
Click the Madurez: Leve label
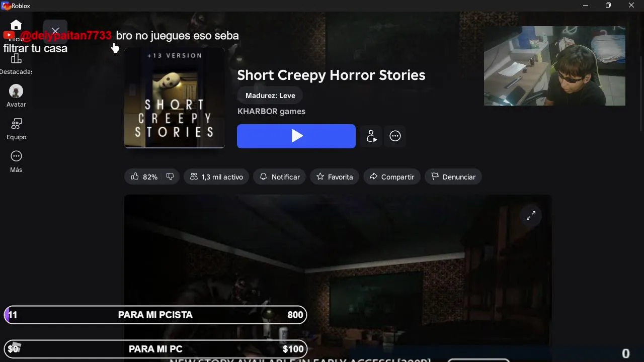(x=270, y=96)
